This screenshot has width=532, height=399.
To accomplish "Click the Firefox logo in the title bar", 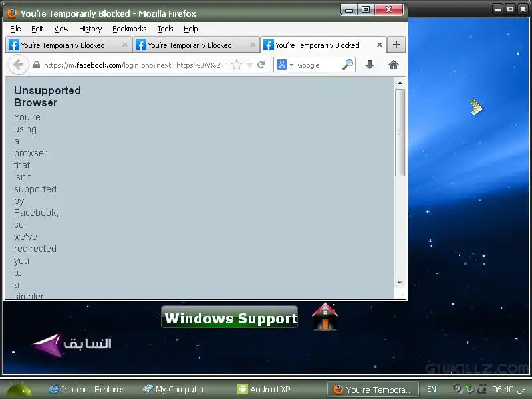I will [12, 13].
